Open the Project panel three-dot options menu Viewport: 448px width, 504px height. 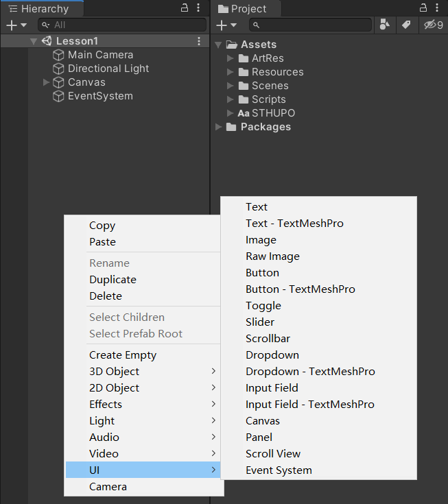point(437,8)
